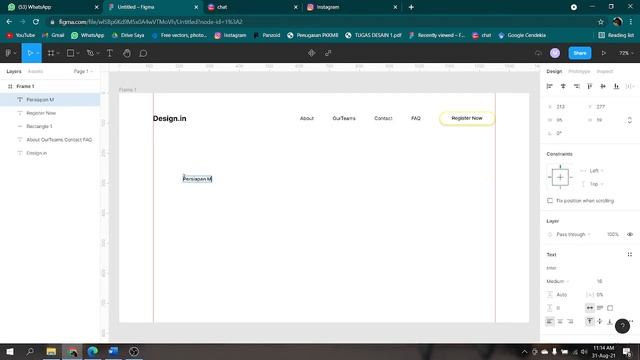Open font weight Medium dropdown
Screen dimensions: 640x360
(x=558, y=281)
